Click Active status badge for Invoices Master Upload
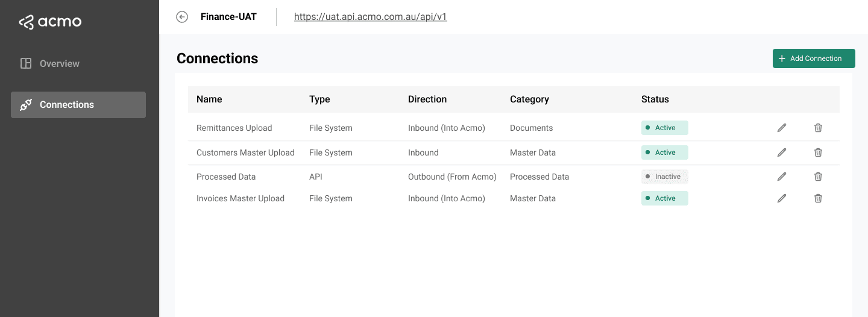868x317 pixels. click(x=664, y=198)
